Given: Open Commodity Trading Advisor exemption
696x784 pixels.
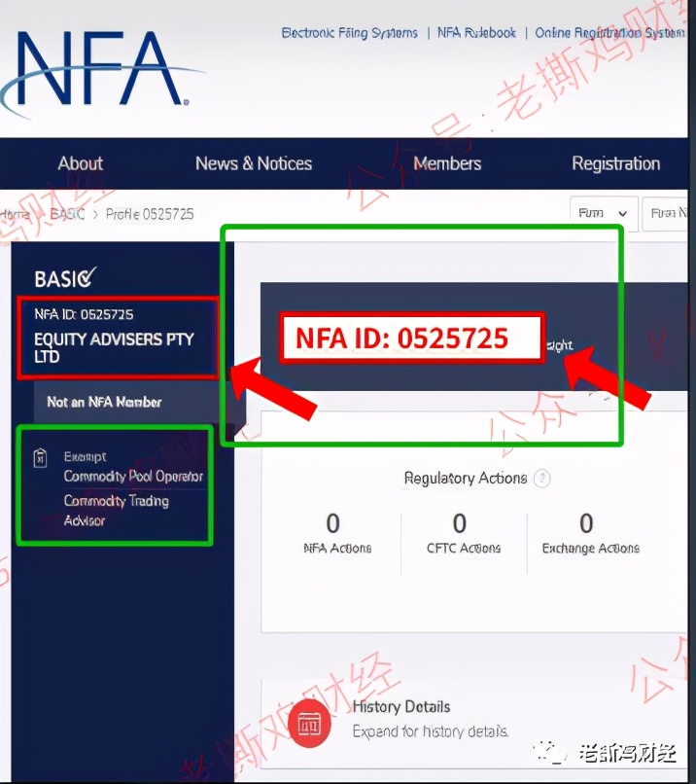Looking at the screenshot, I should point(116,511).
